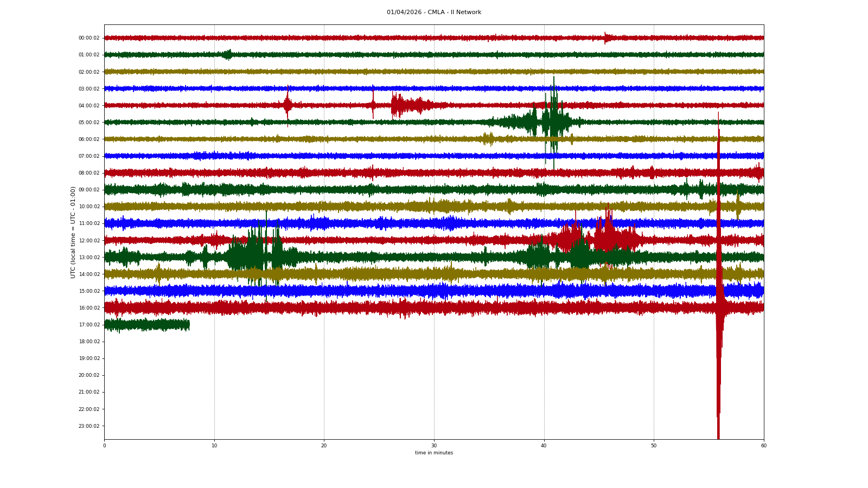Viewport: 868px width, 488px height.
Task: Click the small red event on the 00:00 trace
Action: 607,38
